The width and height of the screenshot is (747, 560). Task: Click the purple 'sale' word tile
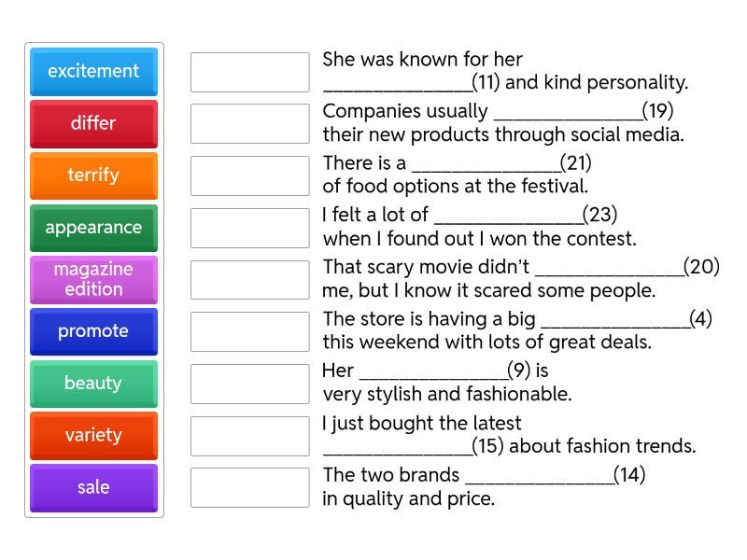pyautogui.click(x=93, y=487)
